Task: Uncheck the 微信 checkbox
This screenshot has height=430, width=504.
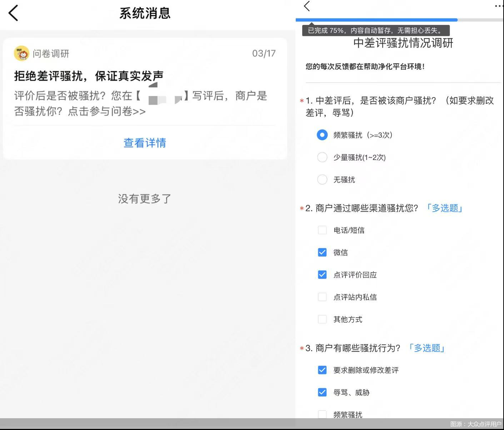Action: tap(322, 252)
